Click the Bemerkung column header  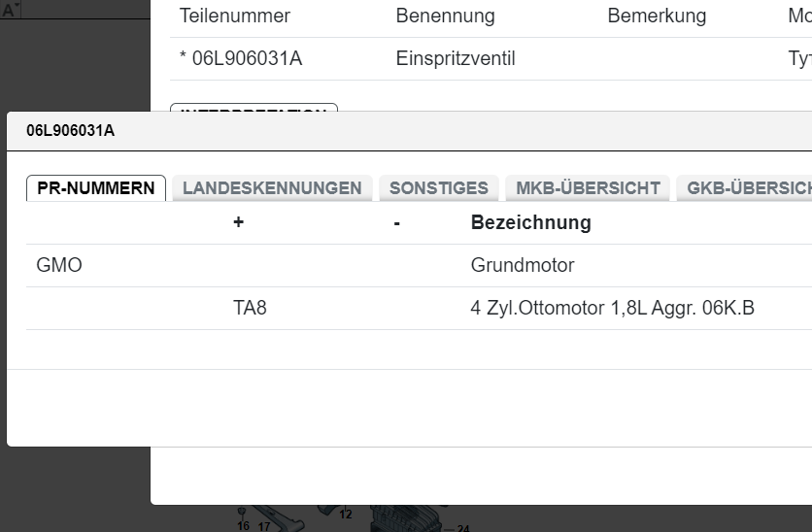(x=657, y=17)
